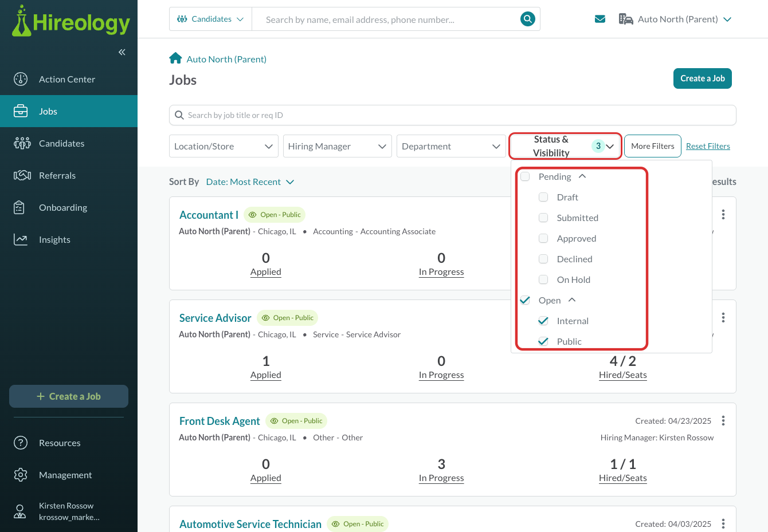
Task: Click More Filters button
Action: coord(652,146)
